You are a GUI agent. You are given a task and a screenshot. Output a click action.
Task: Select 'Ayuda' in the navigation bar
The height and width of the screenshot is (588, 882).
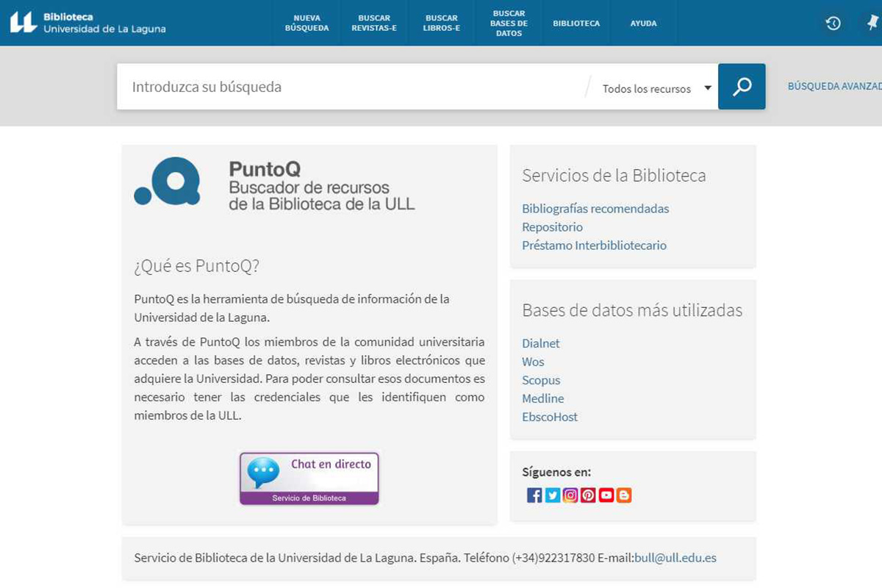[x=643, y=24]
